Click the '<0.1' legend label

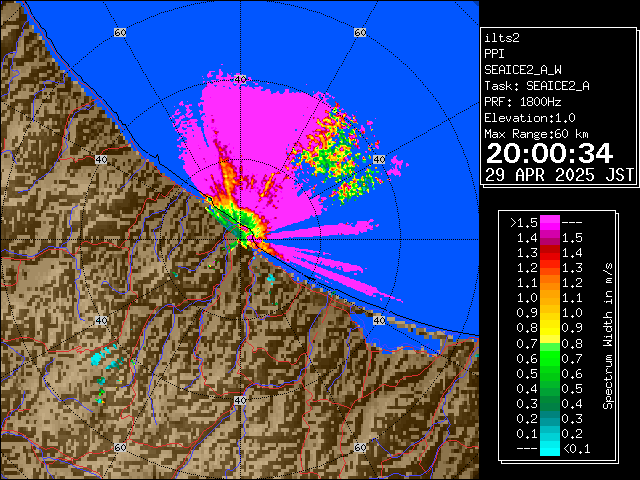576,449
